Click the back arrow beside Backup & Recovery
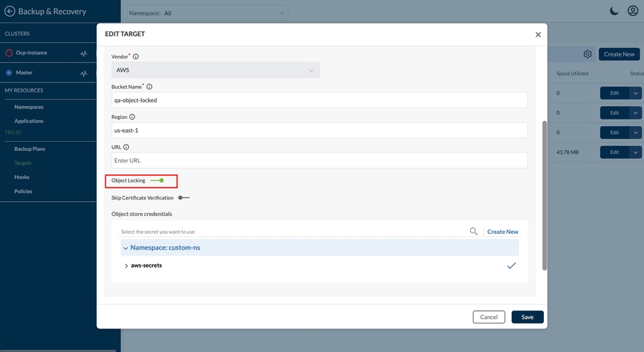Screen dimensions: 644x352 9,11
